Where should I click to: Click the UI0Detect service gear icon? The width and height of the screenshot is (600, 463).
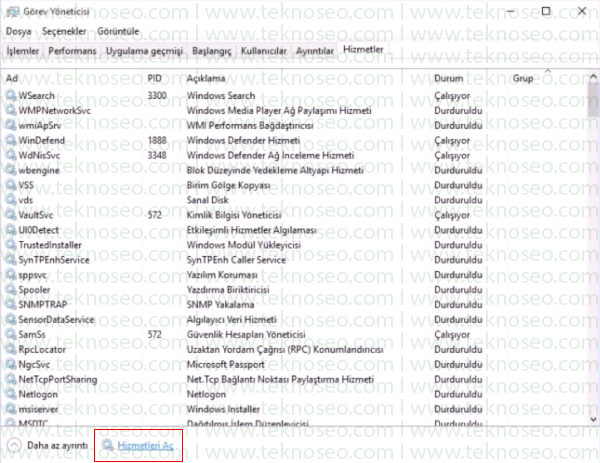click(11, 230)
